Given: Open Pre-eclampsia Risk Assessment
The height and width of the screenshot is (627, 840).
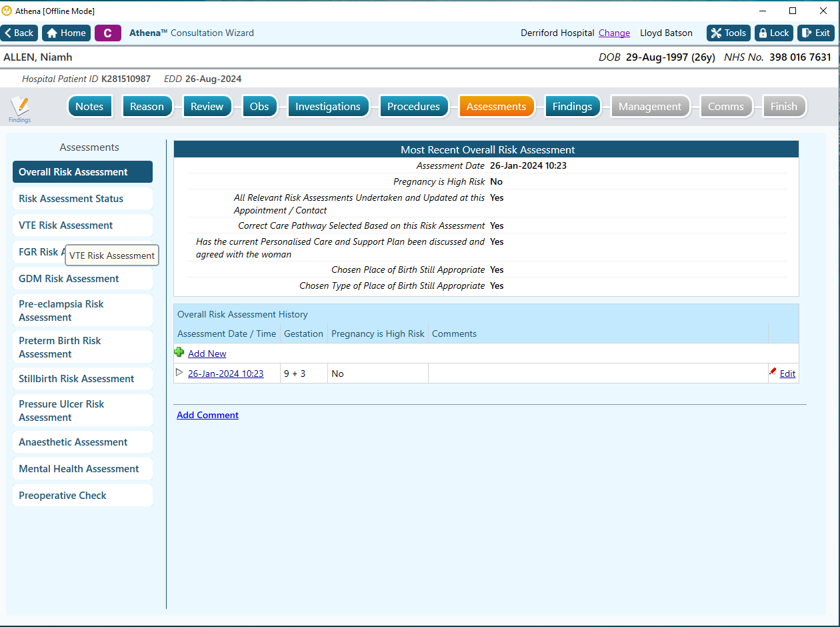Looking at the screenshot, I should (83, 311).
